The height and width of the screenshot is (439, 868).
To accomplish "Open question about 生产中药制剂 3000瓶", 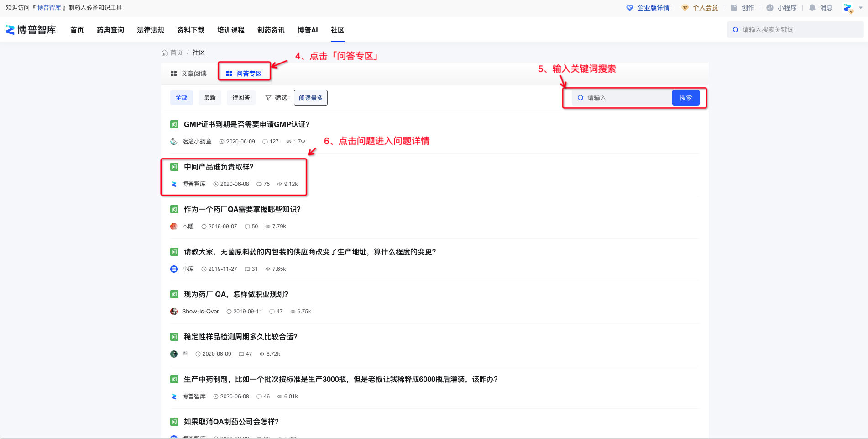I will point(341,379).
